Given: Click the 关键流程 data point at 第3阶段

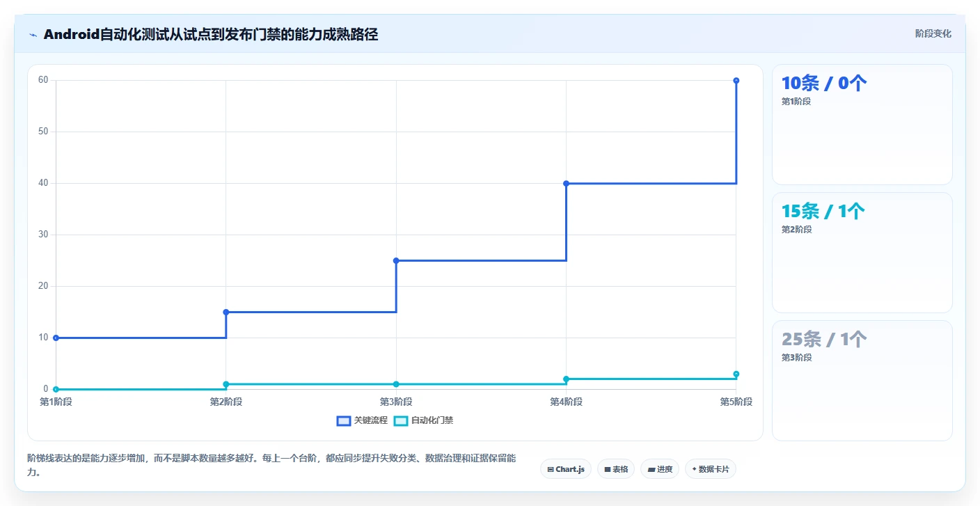Looking at the screenshot, I should coord(396,260).
